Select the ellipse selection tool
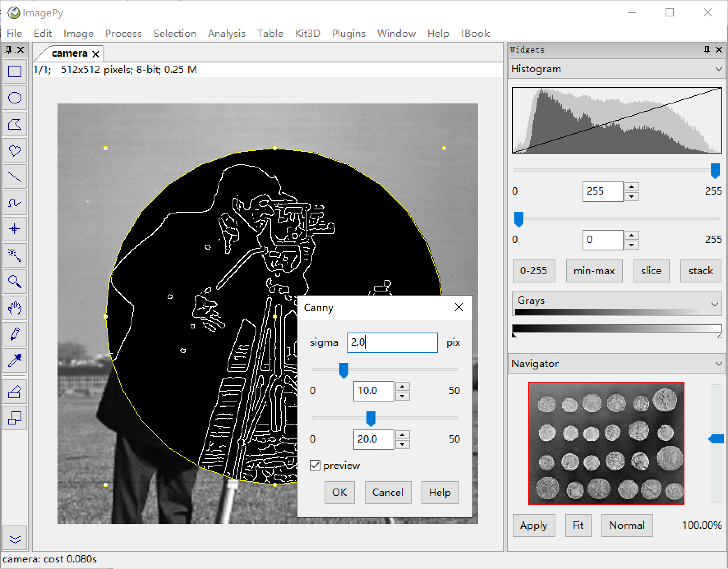This screenshot has width=728, height=569. (x=15, y=98)
